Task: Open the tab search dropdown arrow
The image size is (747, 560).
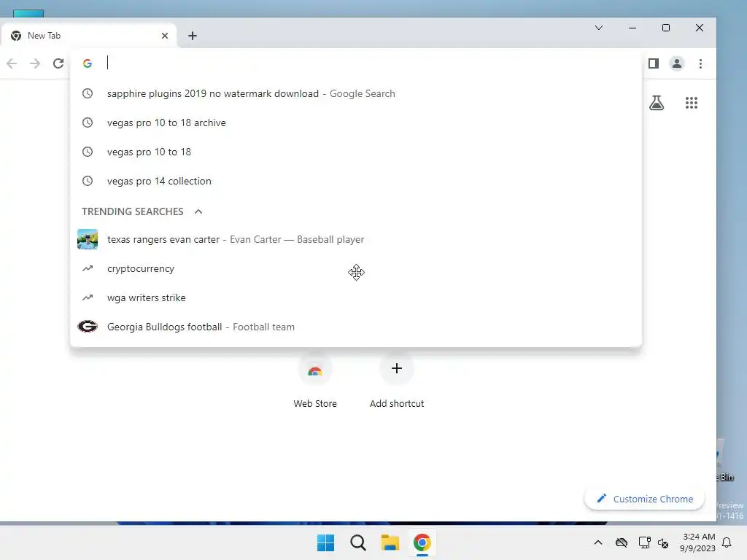Action: tap(599, 28)
